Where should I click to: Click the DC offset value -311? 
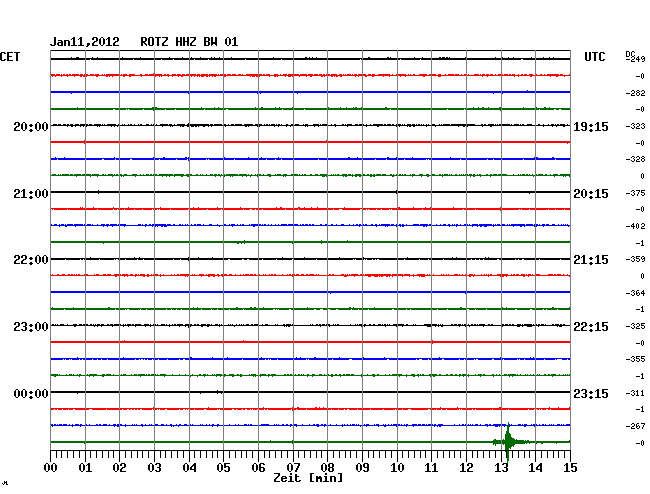[x=635, y=393]
